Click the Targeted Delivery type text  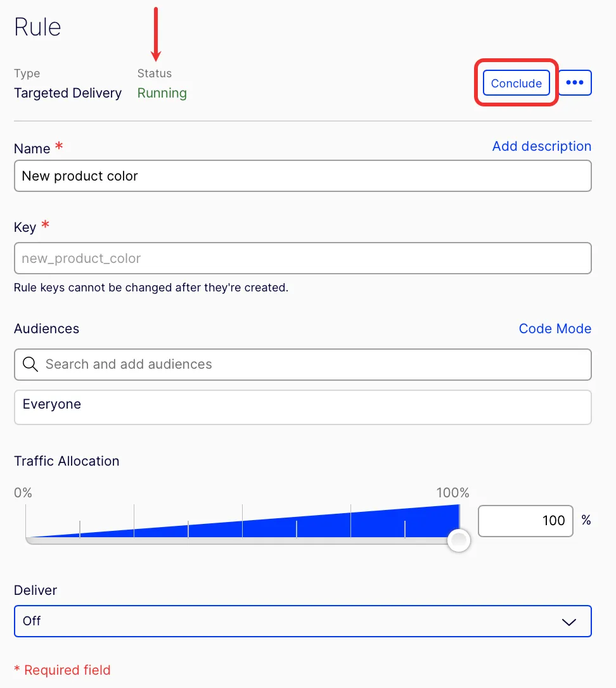point(68,93)
